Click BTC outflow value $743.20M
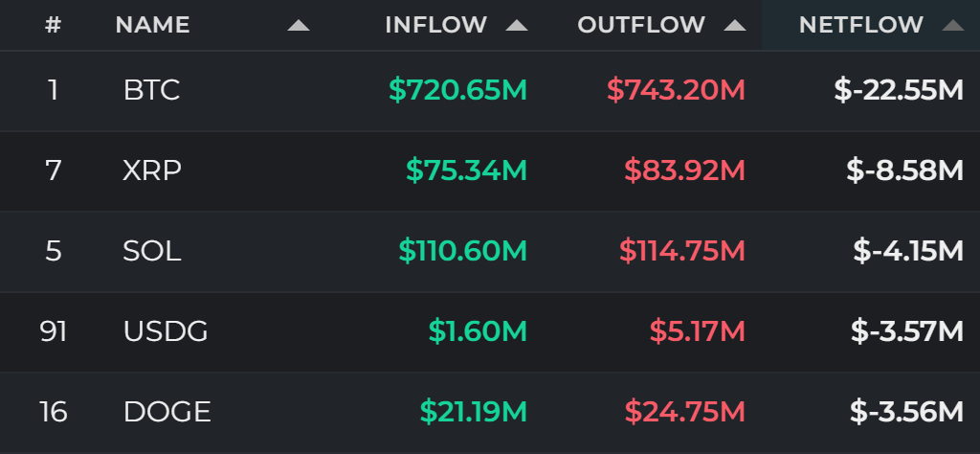This screenshot has width=980, height=454. 677,90
